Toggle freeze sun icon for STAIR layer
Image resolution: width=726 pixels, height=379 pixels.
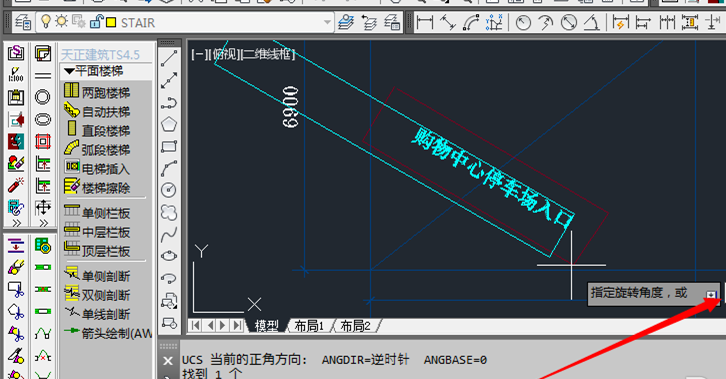click(61, 21)
